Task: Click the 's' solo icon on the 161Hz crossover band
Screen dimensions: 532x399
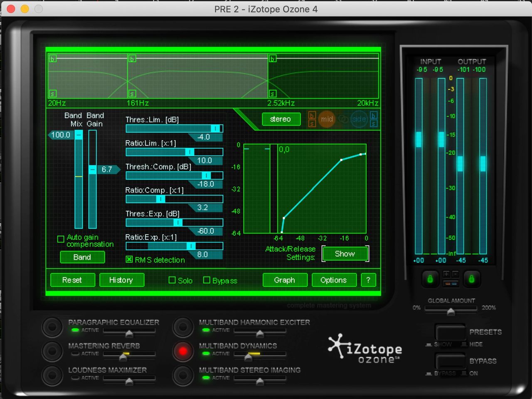Action: (x=132, y=94)
